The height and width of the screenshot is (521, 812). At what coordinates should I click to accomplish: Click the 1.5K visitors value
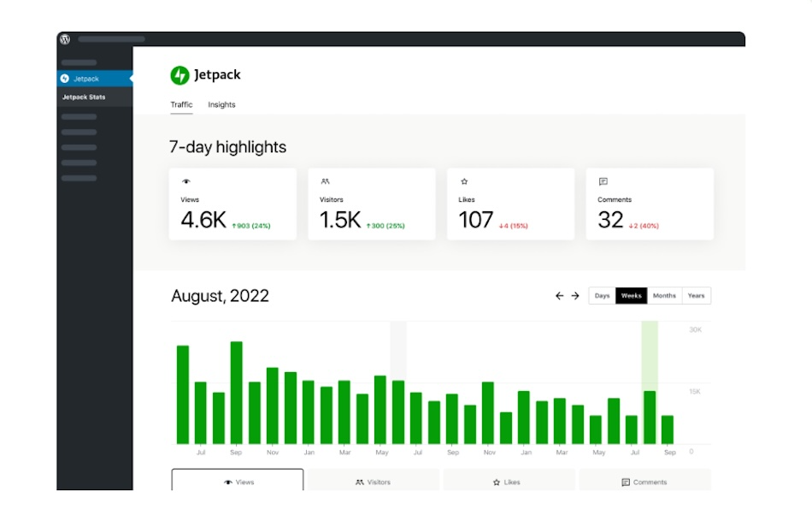click(340, 220)
